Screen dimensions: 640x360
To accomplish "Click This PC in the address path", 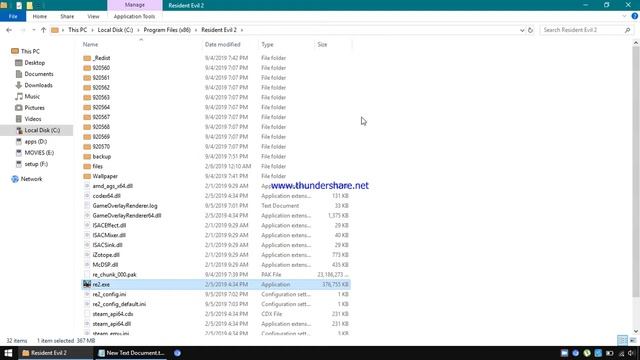I will [77, 30].
